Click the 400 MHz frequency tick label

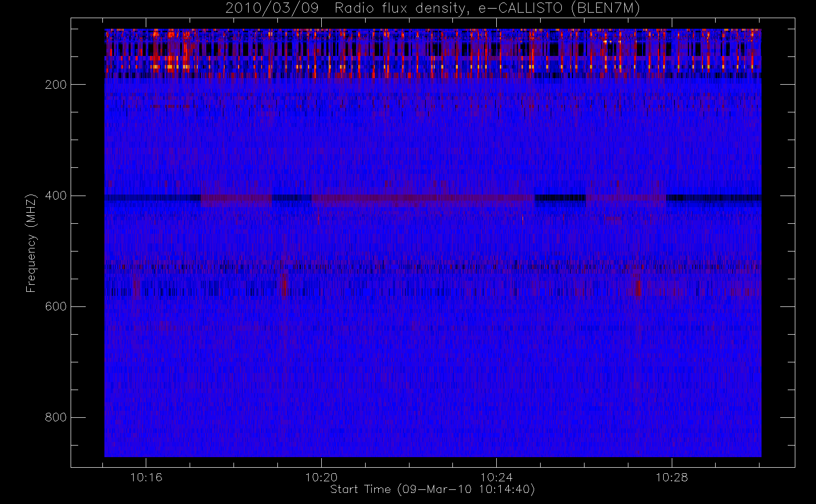point(56,196)
